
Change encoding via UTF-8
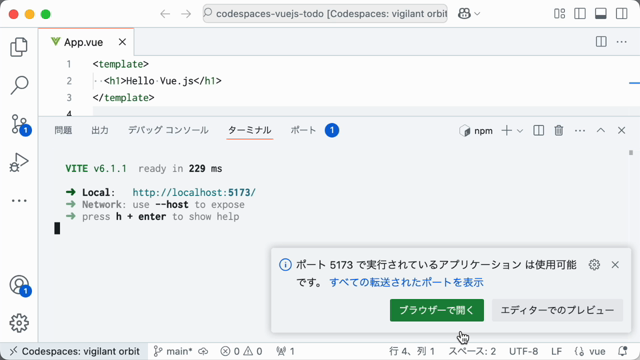click(x=523, y=351)
